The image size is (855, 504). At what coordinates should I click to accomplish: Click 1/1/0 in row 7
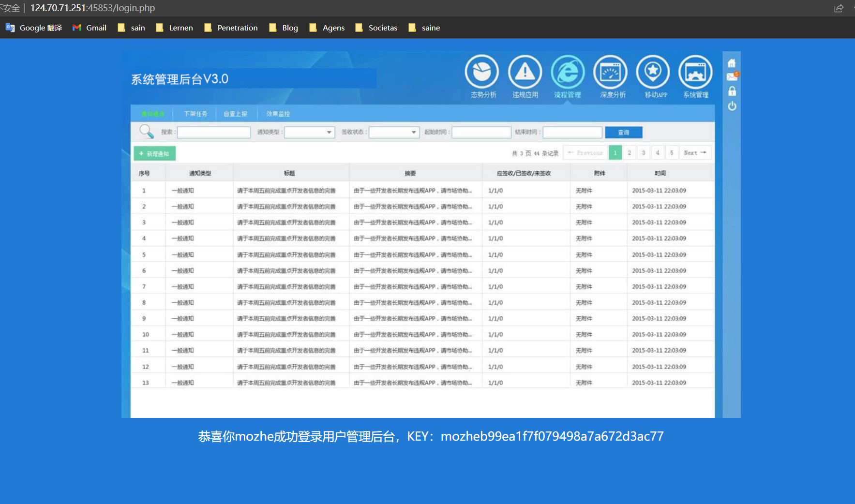click(x=495, y=287)
